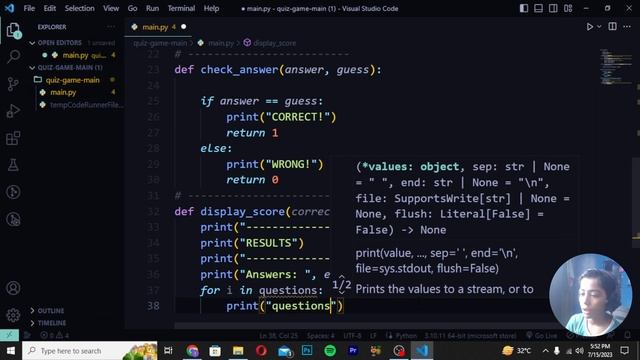
Task: Open the notifications bell in status bar
Action: click(x=628, y=336)
